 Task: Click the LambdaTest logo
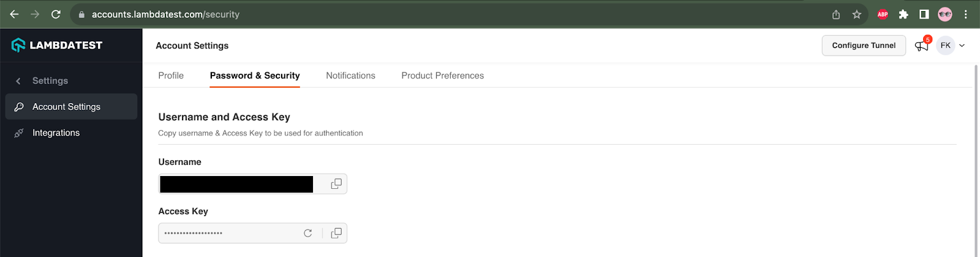(57, 45)
